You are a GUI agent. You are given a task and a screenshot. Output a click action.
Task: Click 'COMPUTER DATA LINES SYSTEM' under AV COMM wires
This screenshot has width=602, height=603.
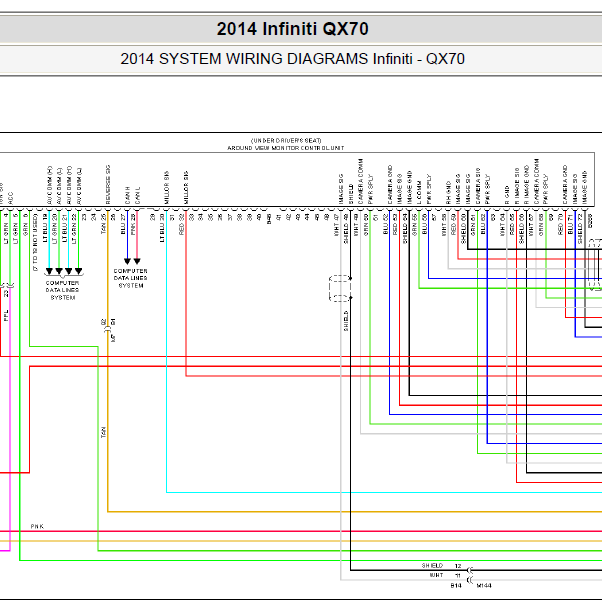click(x=62, y=290)
